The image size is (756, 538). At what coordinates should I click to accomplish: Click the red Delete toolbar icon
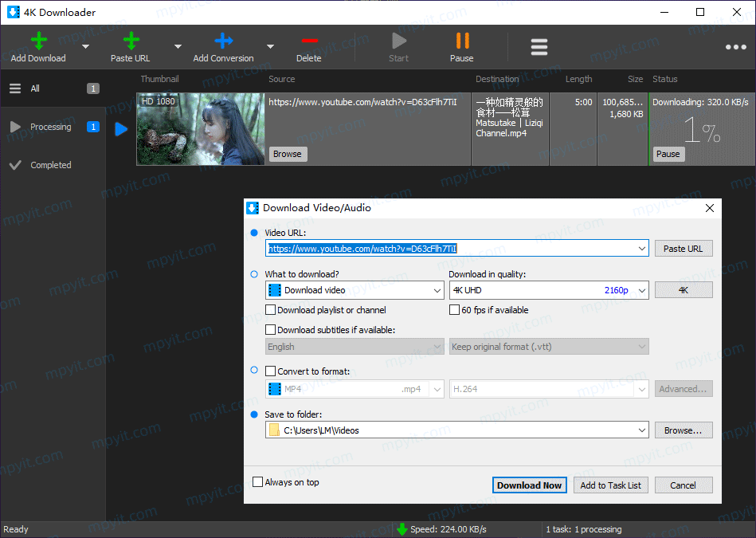point(309,41)
